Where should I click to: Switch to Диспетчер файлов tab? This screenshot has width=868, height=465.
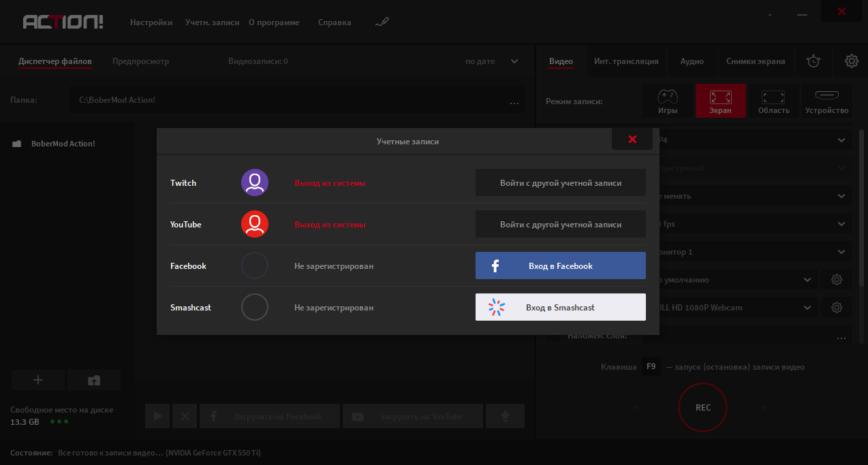(55, 61)
